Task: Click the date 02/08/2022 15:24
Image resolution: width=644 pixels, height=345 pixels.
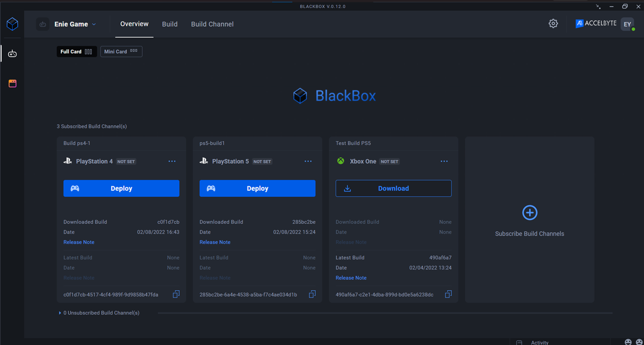Action: pyautogui.click(x=294, y=232)
